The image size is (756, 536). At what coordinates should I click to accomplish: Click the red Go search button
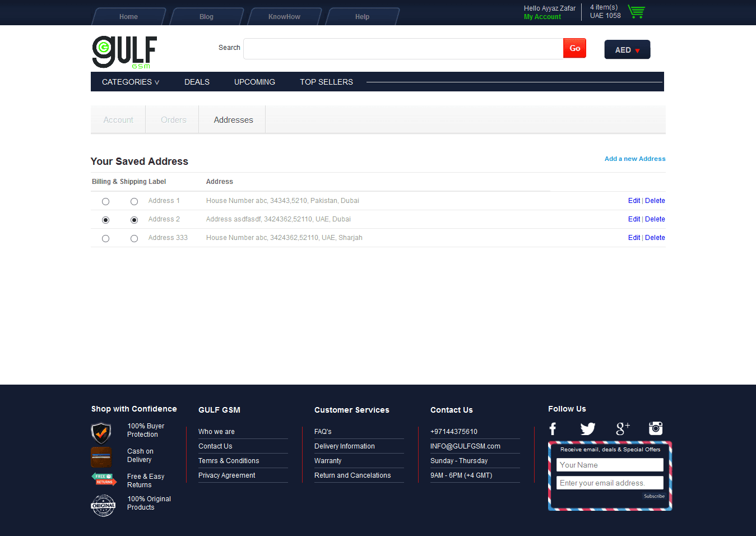574,48
